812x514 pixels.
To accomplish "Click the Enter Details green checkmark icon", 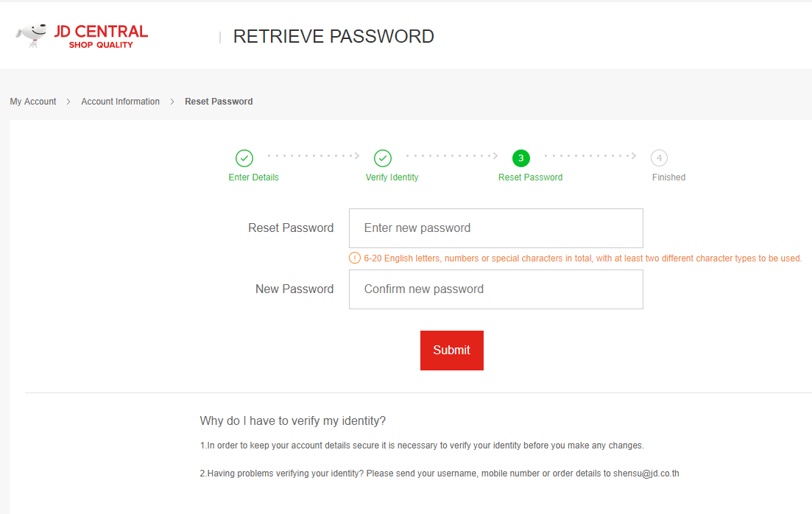I will point(244,158).
